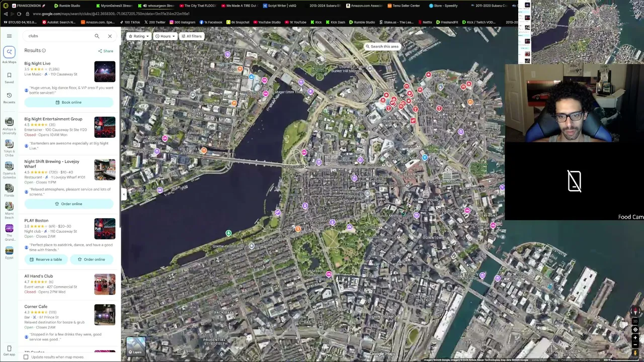This screenshot has width=644, height=362.
Task: Click Order online for PLAY Boston
Action: (x=92, y=259)
